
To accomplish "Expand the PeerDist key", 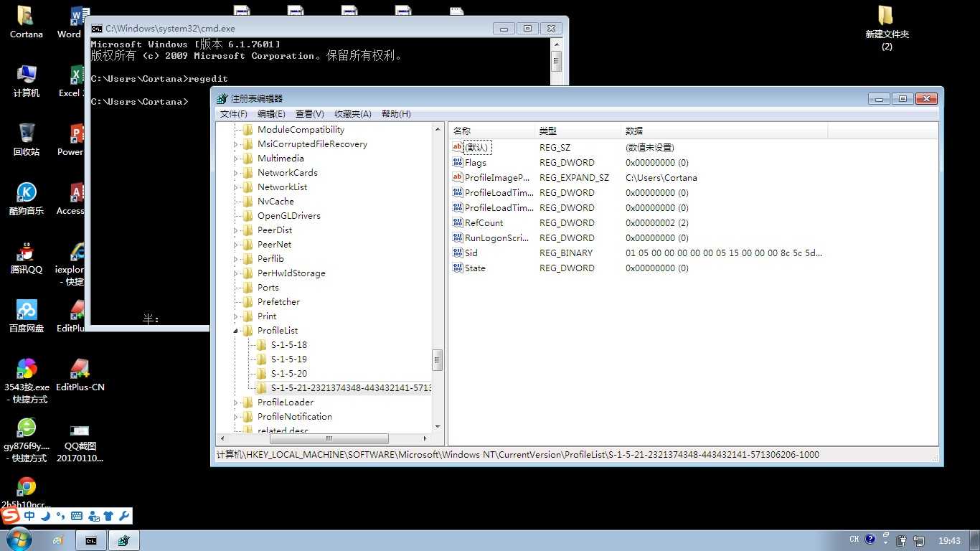I will coord(235,230).
